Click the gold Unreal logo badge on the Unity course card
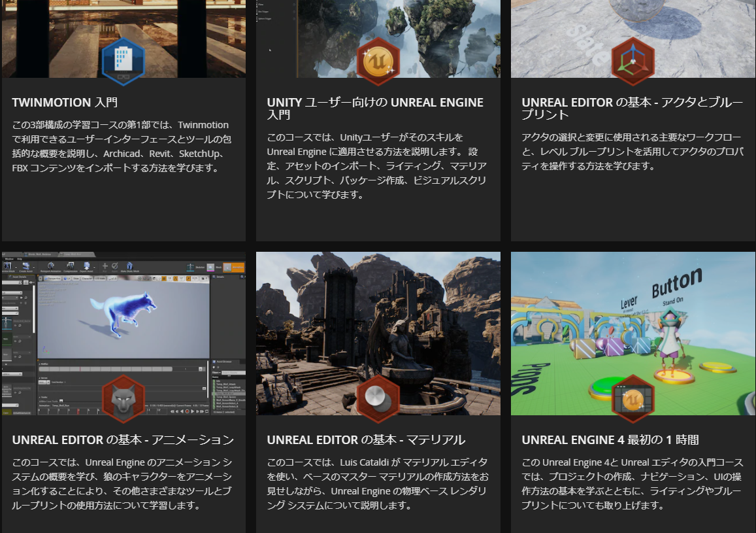Image resolution: width=756 pixels, height=533 pixels. 378,61
